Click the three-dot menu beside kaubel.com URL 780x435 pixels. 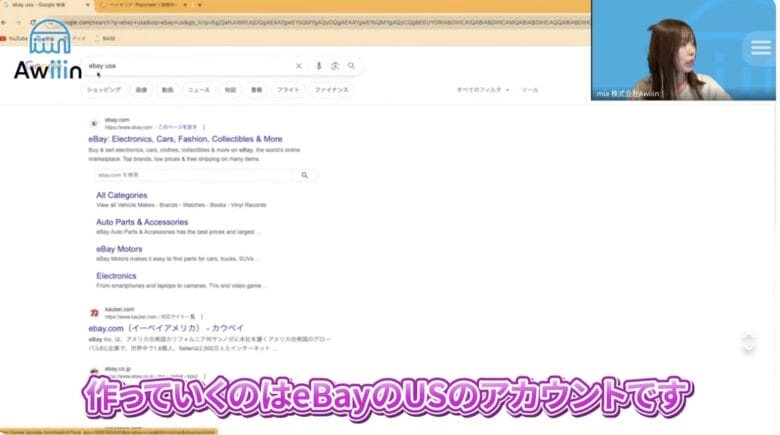pyautogui.click(x=202, y=317)
